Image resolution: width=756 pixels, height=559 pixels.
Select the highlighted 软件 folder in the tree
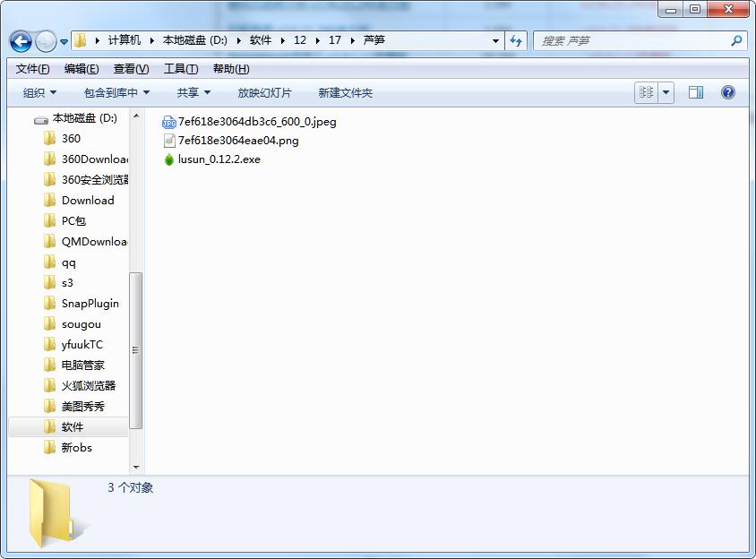coord(68,426)
